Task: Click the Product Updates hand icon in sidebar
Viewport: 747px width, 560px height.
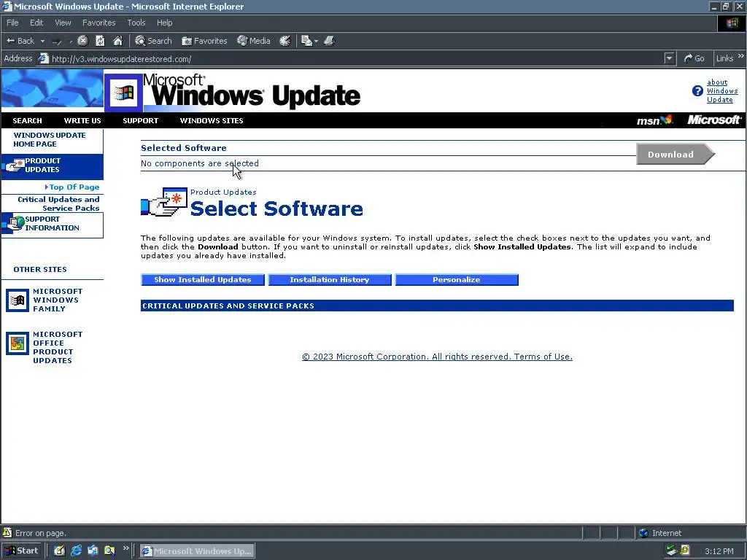Action: coord(13,166)
